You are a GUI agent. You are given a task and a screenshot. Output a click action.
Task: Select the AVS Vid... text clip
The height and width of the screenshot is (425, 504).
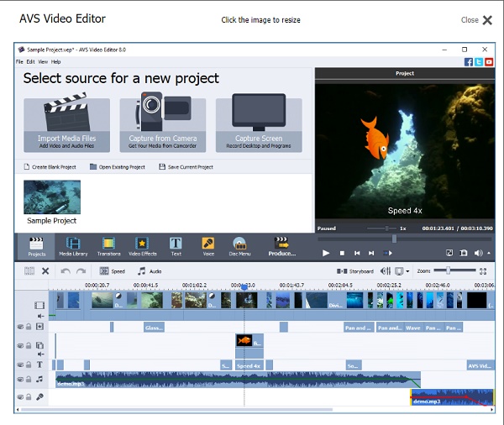click(x=480, y=365)
